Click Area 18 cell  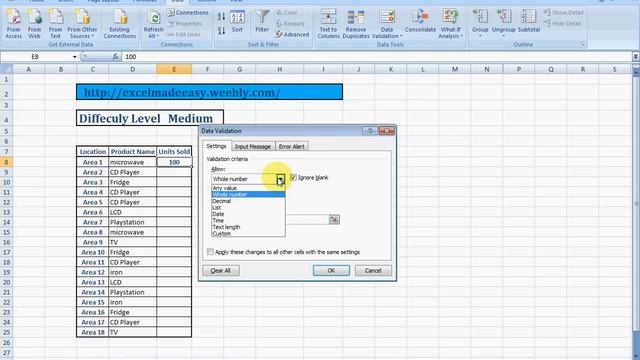coord(93,332)
